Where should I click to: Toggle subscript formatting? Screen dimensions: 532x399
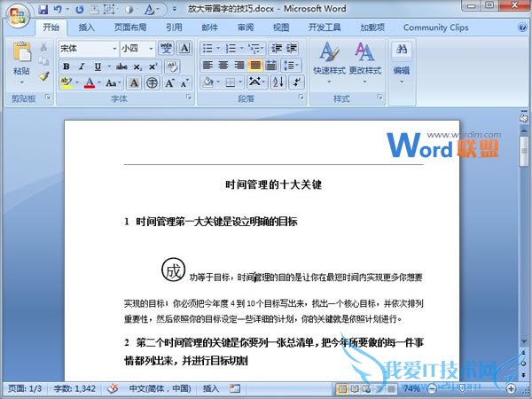pyautogui.click(x=137, y=66)
